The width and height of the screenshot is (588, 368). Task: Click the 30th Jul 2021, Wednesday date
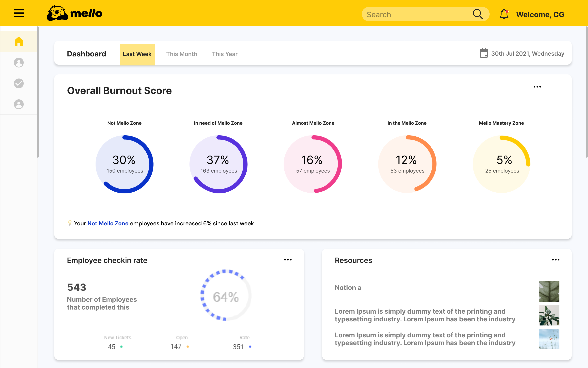(528, 54)
